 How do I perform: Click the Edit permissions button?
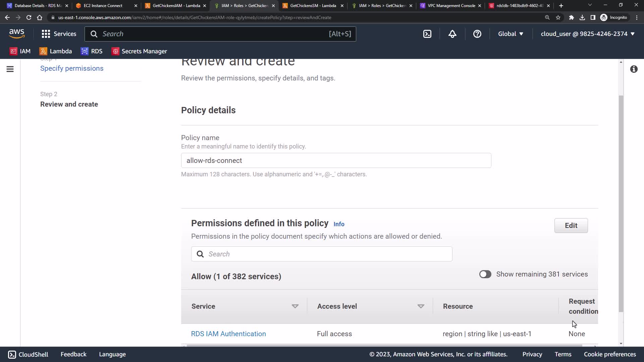click(571, 226)
